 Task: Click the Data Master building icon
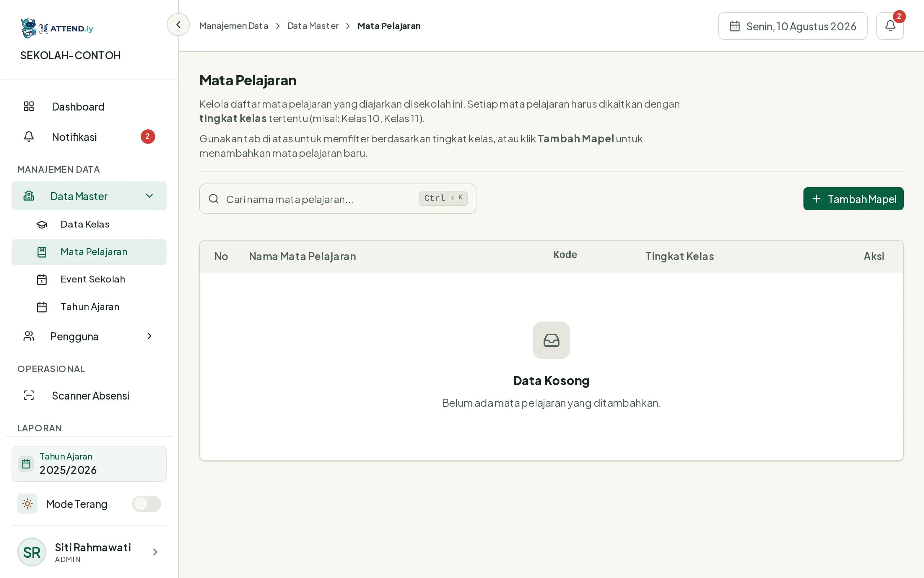click(29, 196)
